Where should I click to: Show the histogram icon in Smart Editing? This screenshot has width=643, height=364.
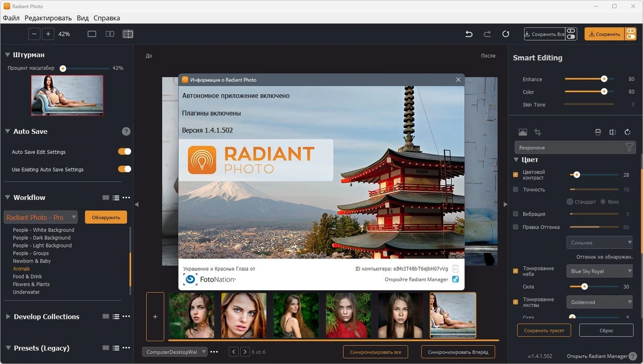(x=523, y=132)
